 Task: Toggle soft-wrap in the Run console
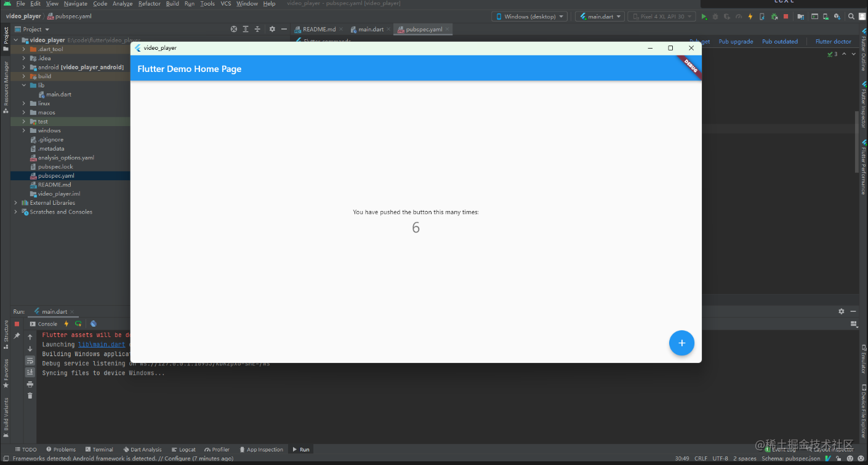pyautogui.click(x=30, y=360)
